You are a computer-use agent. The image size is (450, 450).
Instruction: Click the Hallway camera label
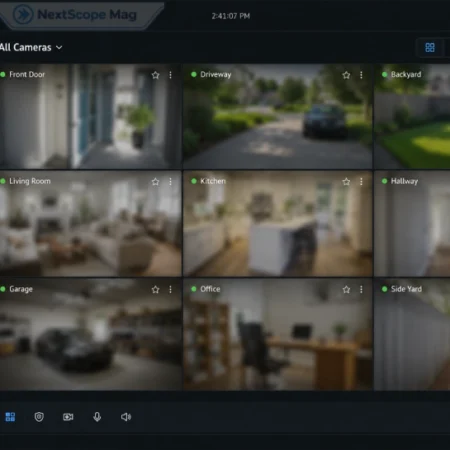404,181
